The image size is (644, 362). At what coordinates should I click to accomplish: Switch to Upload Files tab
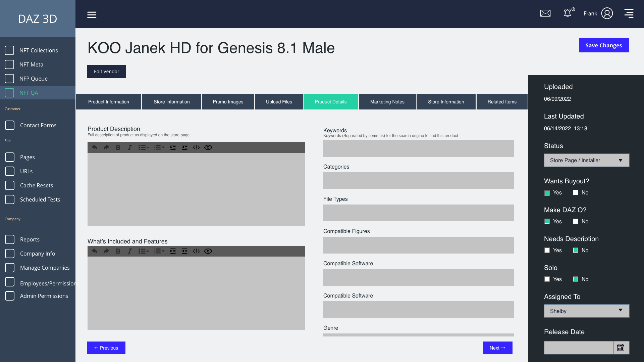(x=279, y=102)
